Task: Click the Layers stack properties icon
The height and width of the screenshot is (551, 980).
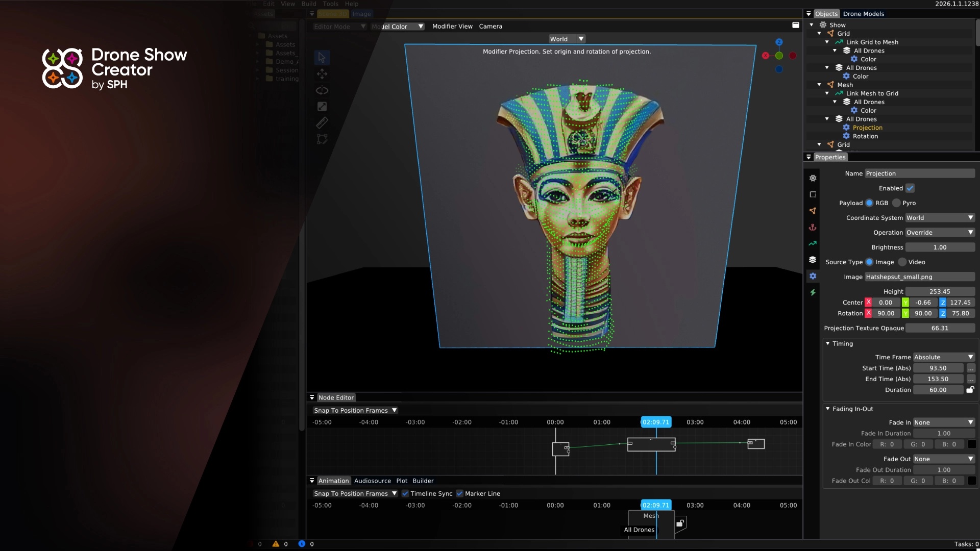Action: tap(813, 260)
